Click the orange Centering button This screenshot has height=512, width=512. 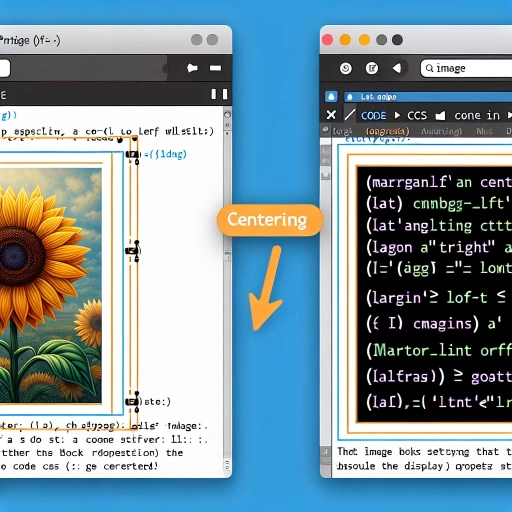click(270, 220)
